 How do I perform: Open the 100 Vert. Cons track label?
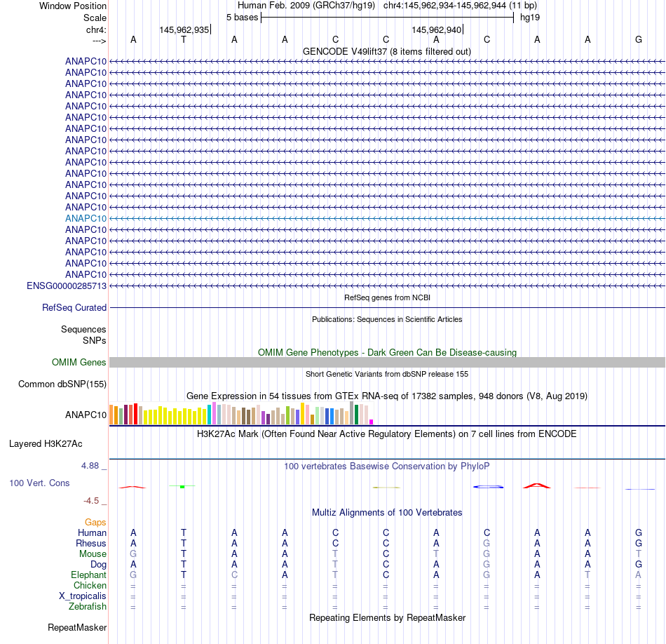(39, 483)
